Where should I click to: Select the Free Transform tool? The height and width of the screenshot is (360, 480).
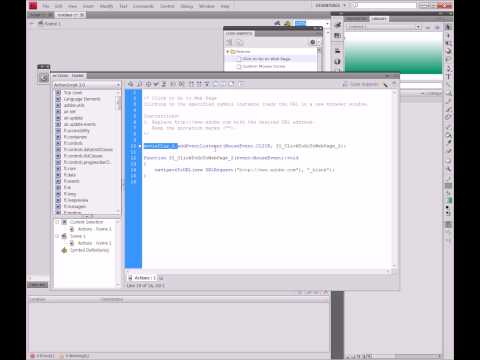tap(448, 43)
